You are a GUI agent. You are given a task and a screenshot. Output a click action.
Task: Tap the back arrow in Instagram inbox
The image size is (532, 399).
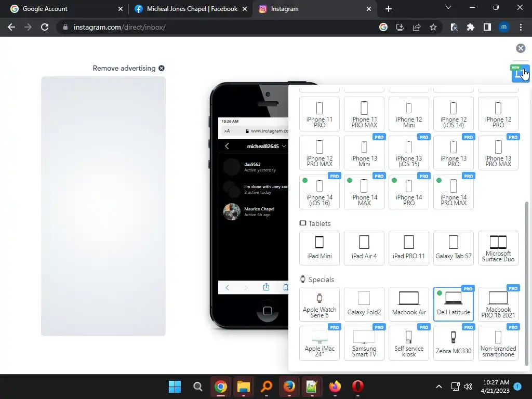(227, 146)
